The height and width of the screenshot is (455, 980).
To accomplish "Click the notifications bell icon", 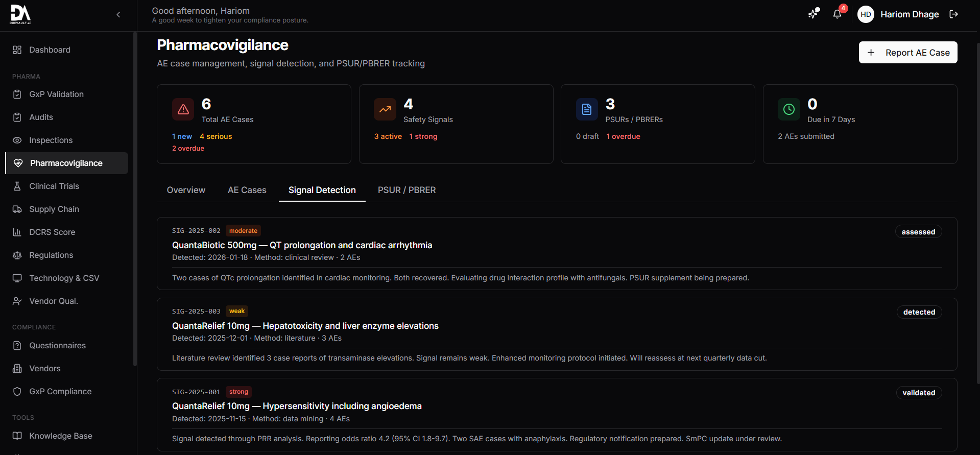I will click(x=837, y=14).
